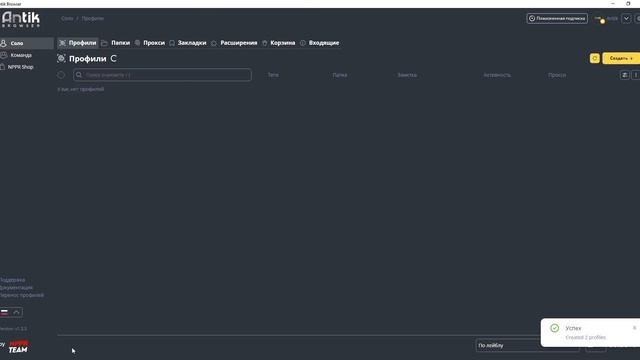Image resolution: width=640 pixels, height=360 pixels.
Task: Sort by the Теги column header
Action: (x=273, y=75)
